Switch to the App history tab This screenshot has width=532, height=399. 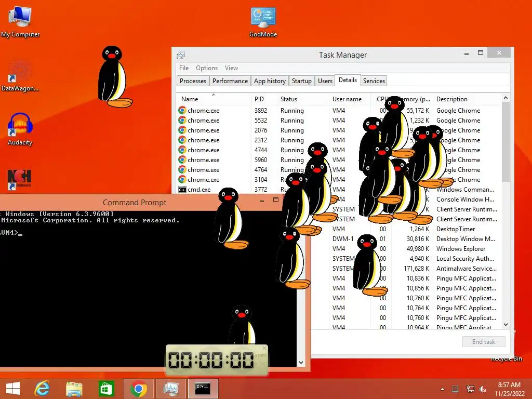coord(270,81)
